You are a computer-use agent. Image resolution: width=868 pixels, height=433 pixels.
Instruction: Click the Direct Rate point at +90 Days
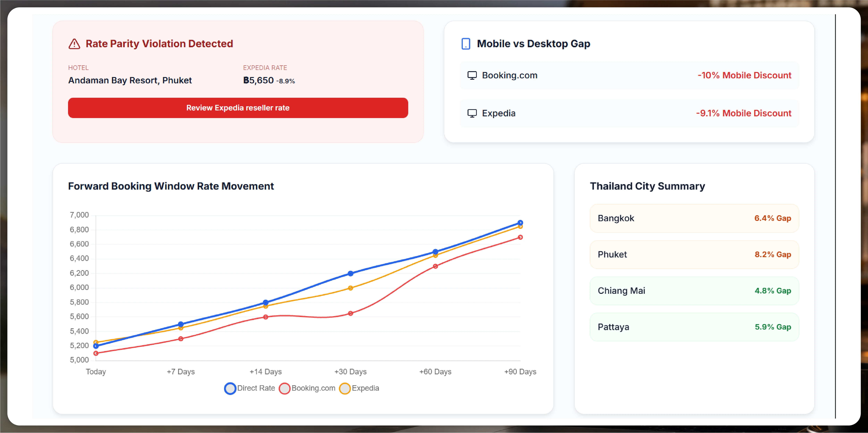pos(520,223)
